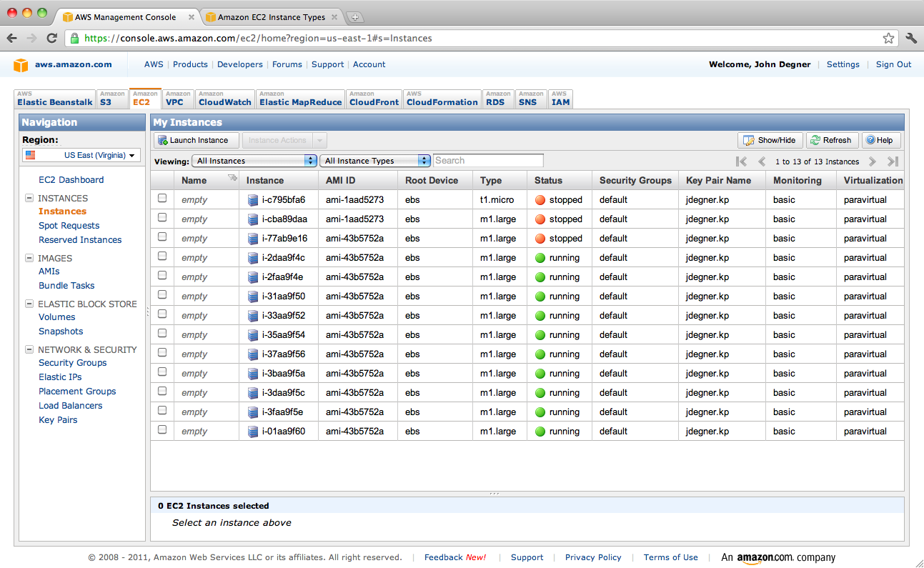Bookmark page with the star icon
Image resolution: width=924 pixels, height=568 pixels.
(x=888, y=38)
